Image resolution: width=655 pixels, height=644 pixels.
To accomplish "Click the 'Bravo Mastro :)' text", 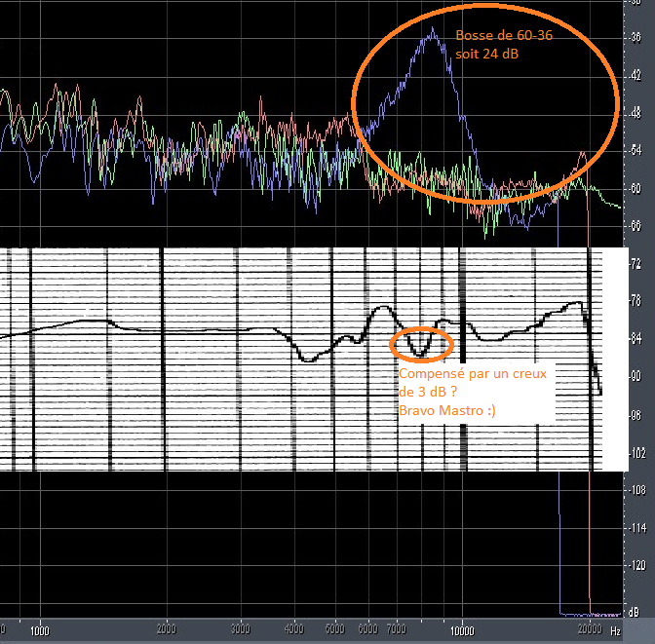I will pyautogui.click(x=447, y=410).
